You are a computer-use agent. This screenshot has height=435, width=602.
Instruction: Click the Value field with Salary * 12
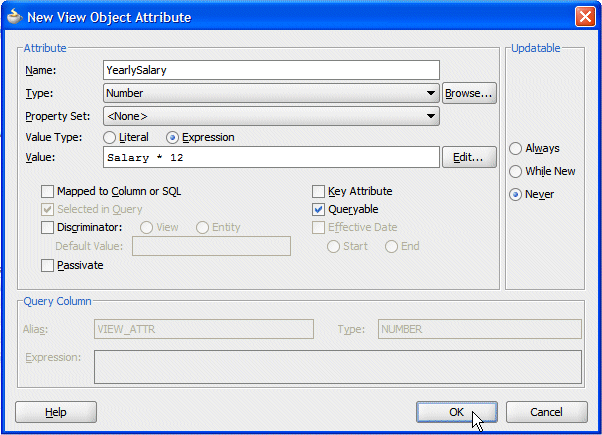pyautogui.click(x=271, y=157)
